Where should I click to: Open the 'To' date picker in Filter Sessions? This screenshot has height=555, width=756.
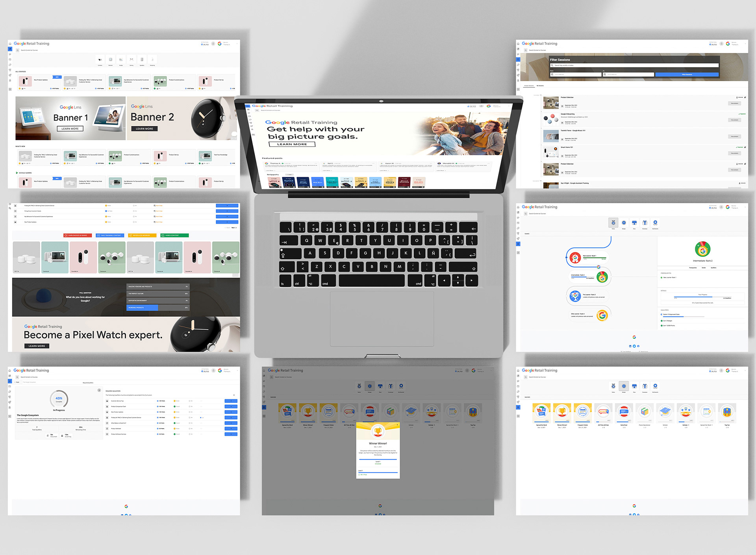point(628,74)
